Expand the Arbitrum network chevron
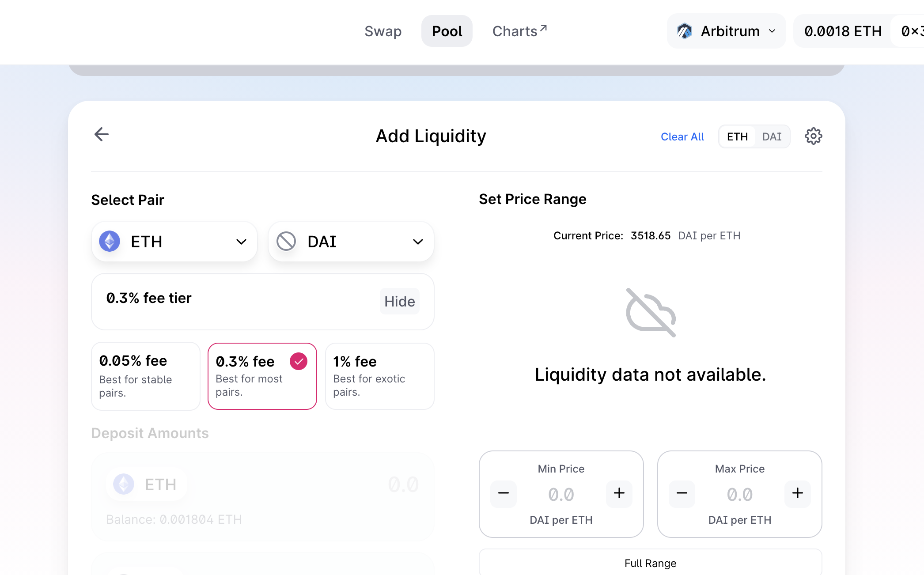 tap(772, 30)
